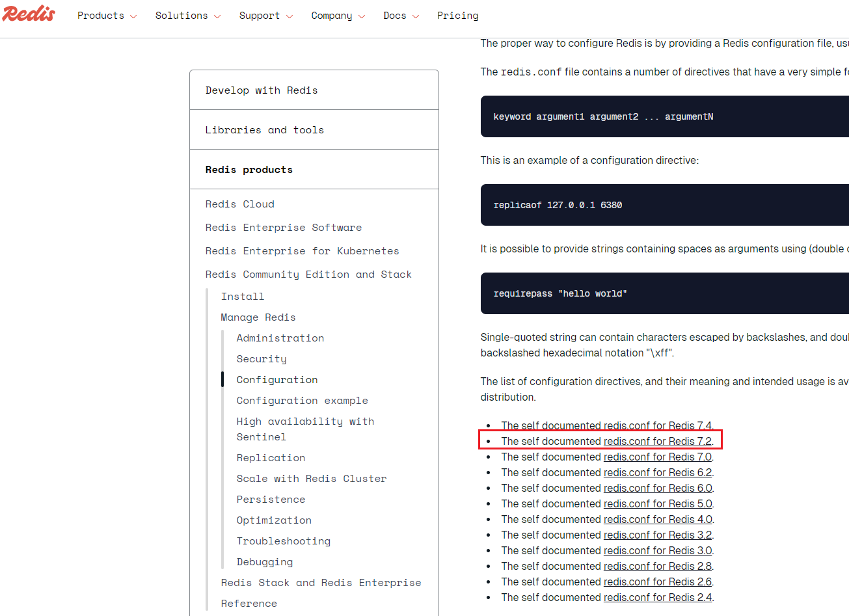The height and width of the screenshot is (616, 849).
Task: Open Manage Redis in sidebar
Action: (258, 317)
